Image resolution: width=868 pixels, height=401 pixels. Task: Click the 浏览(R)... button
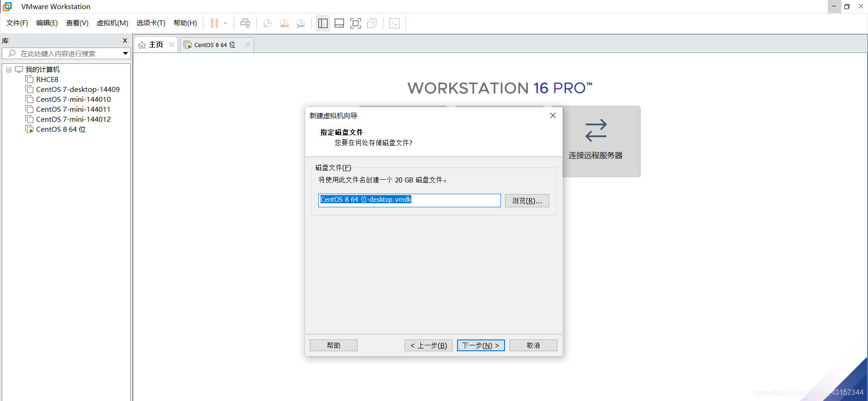pos(527,200)
